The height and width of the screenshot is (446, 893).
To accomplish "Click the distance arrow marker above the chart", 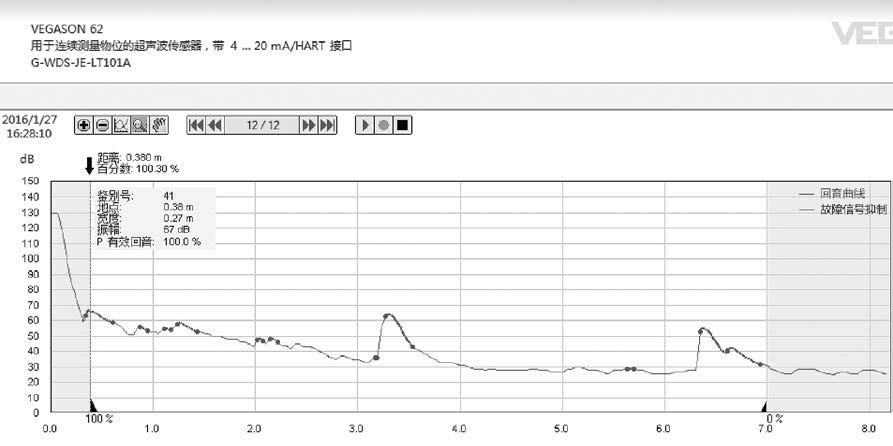I will tap(89, 165).
